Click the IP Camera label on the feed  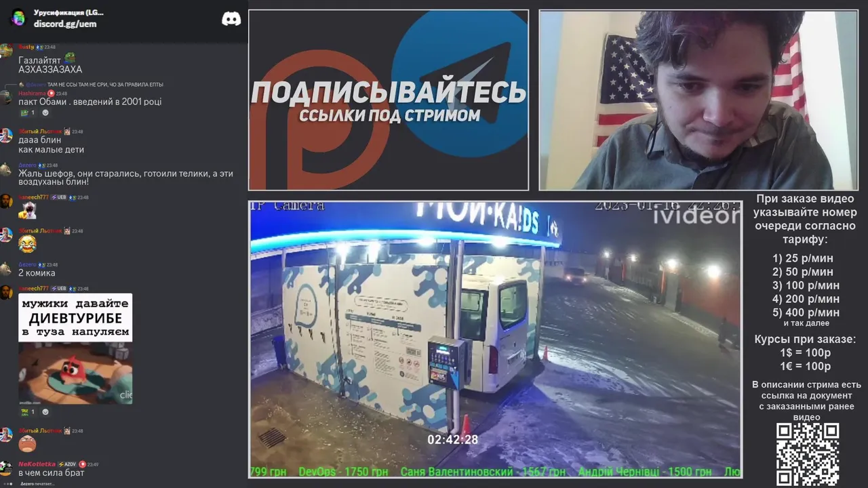pyautogui.click(x=288, y=206)
